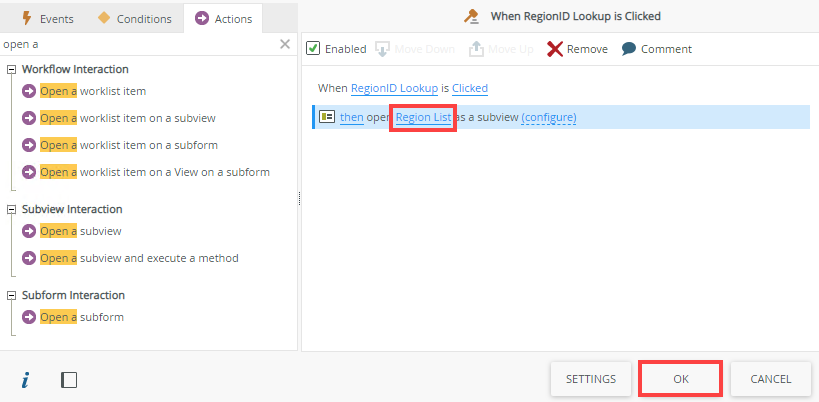Click the action row icon before 'then'
This screenshot has width=819, height=402.
pos(327,117)
